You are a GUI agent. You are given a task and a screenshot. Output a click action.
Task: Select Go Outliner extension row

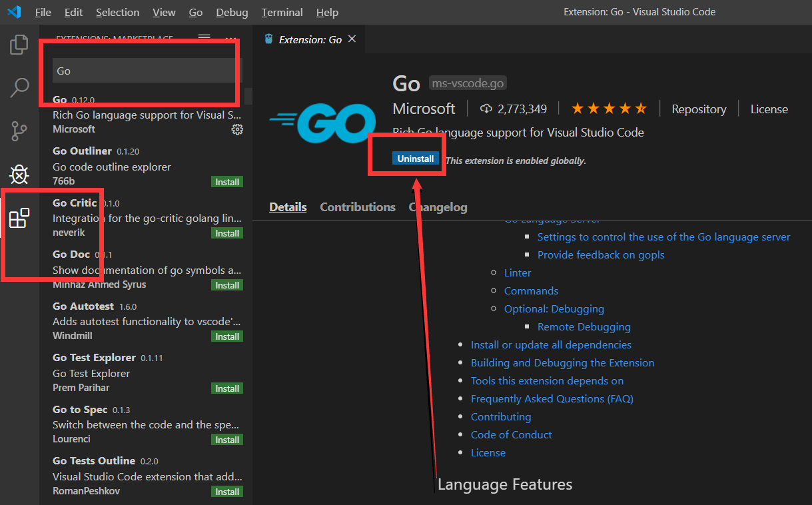pyautogui.click(x=147, y=166)
